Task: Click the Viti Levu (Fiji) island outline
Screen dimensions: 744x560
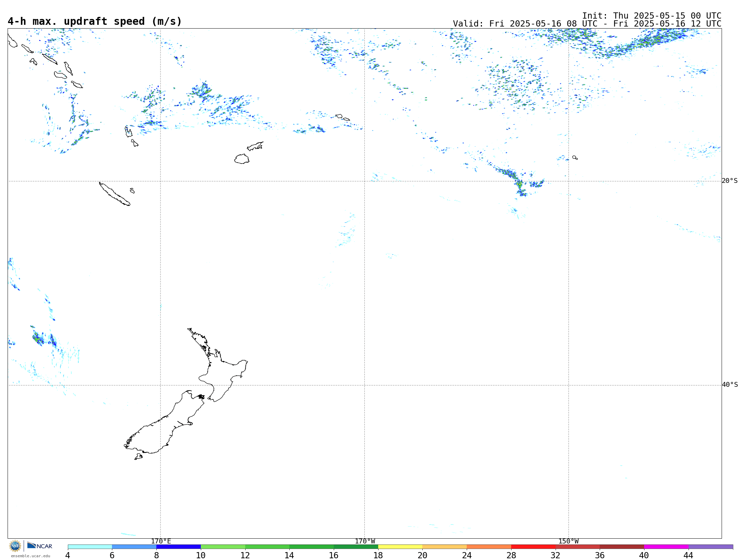Action: pos(242,159)
